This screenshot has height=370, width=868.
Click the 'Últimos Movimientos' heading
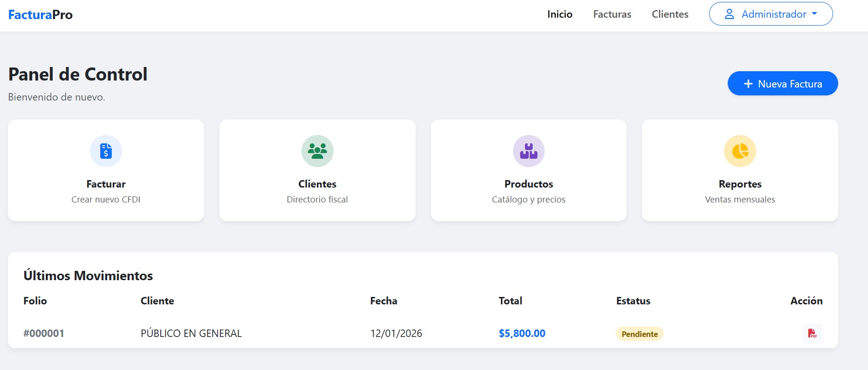88,276
